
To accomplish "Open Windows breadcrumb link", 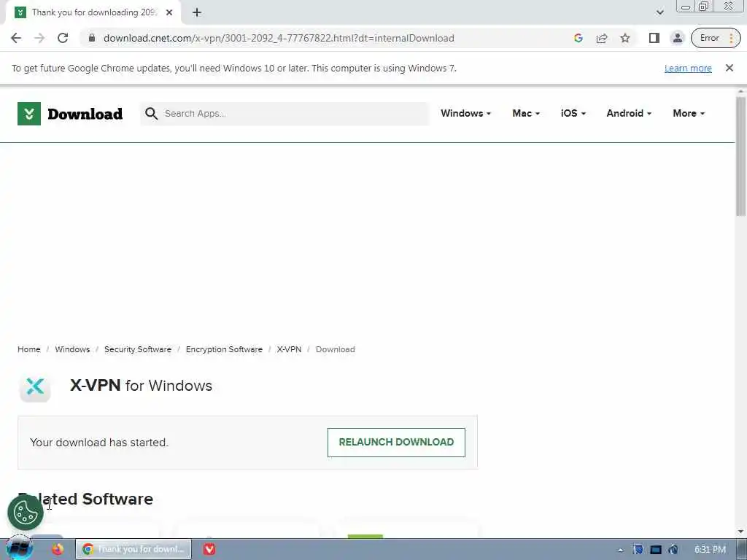I will pyautogui.click(x=72, y=349).
